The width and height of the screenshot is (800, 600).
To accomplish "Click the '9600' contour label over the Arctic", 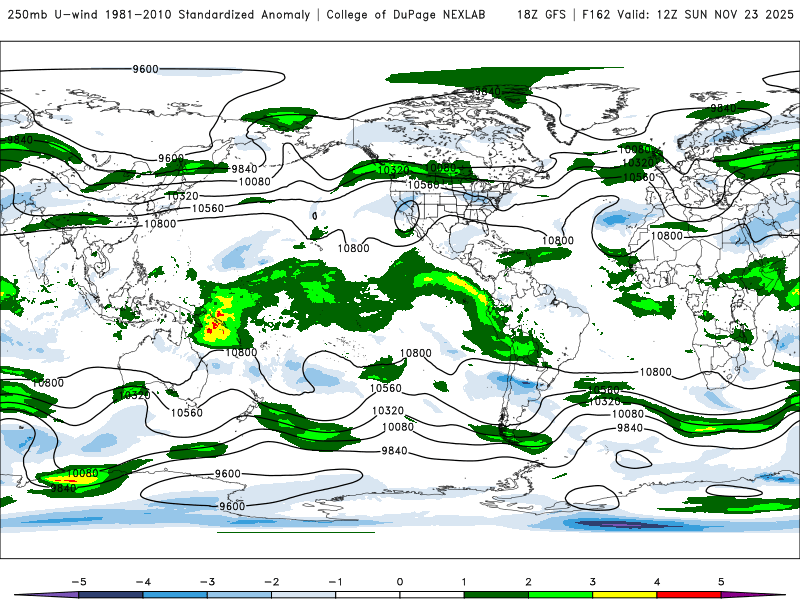I will click(145, 69).
